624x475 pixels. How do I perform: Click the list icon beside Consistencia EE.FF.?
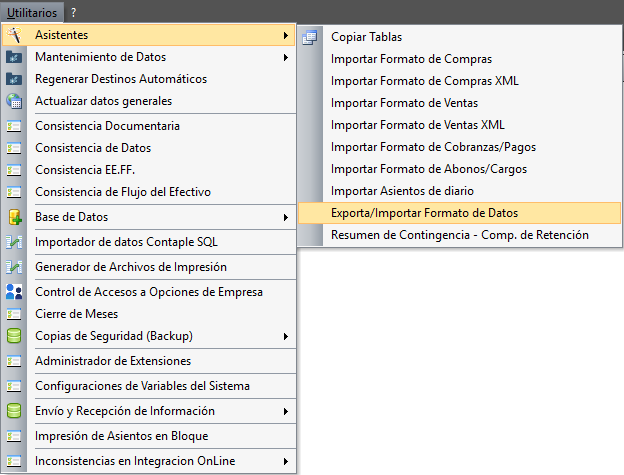[14, 170]
